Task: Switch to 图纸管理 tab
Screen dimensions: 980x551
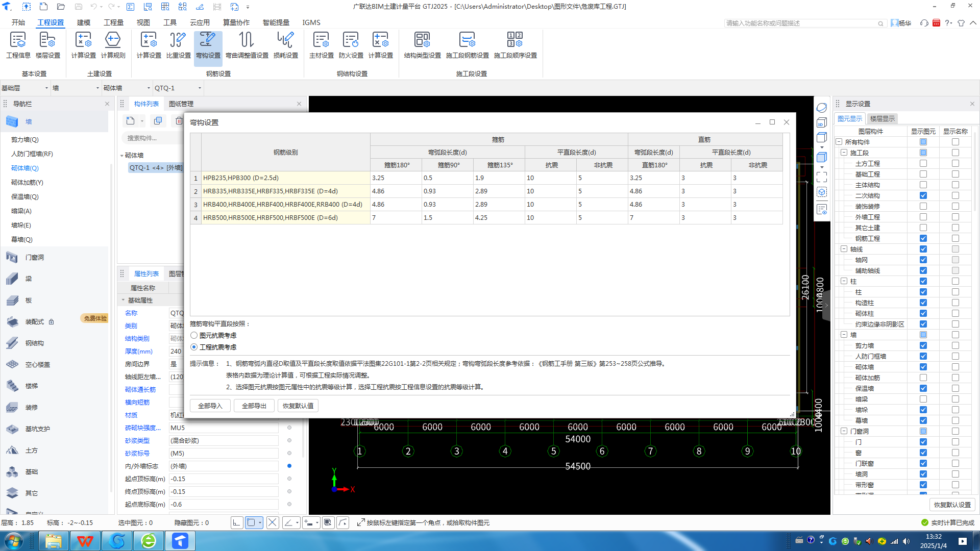Action: click(181, 104)
